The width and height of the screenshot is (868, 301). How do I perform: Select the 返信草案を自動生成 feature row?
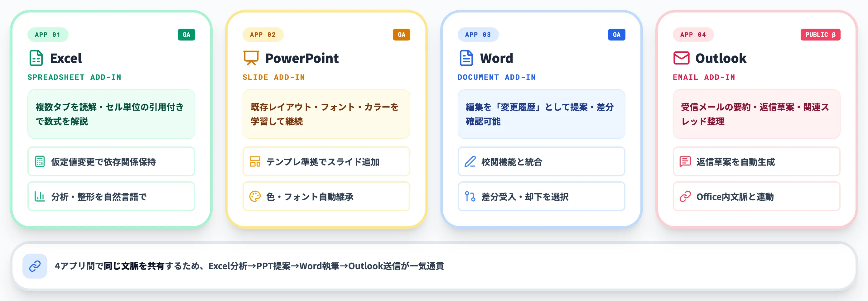[x=756, y=162]
